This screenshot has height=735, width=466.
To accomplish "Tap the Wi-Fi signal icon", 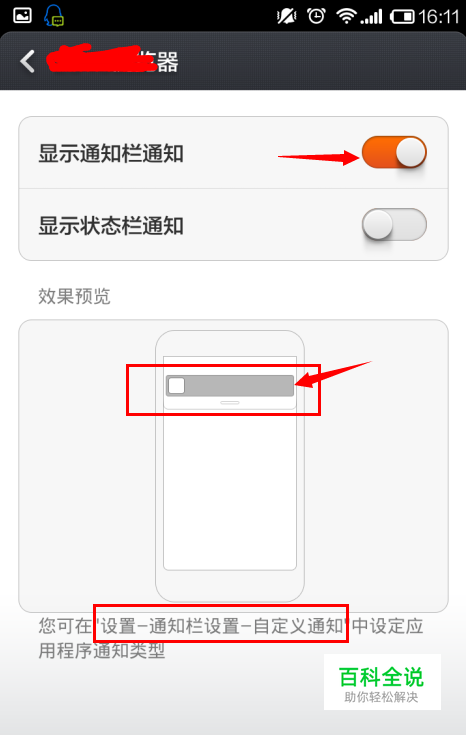I will pyautogui.click(x=346, y=16).
